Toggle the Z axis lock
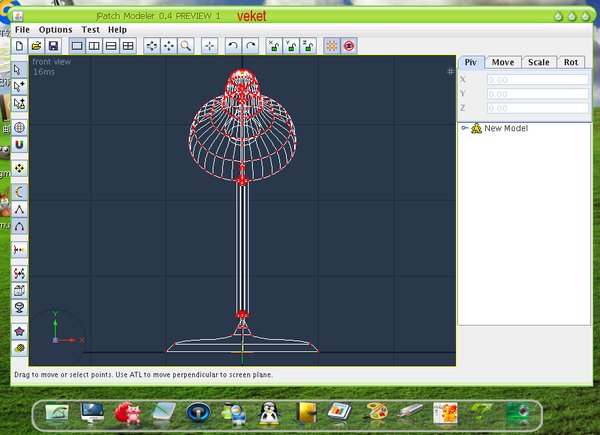The image size is (600, 435). pos(308,46)
